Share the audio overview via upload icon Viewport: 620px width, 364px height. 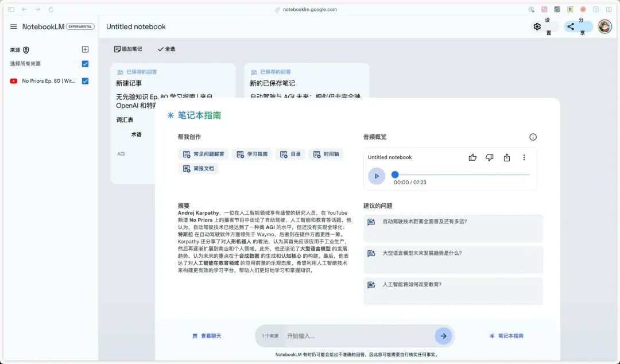click(x=507, y=157)
